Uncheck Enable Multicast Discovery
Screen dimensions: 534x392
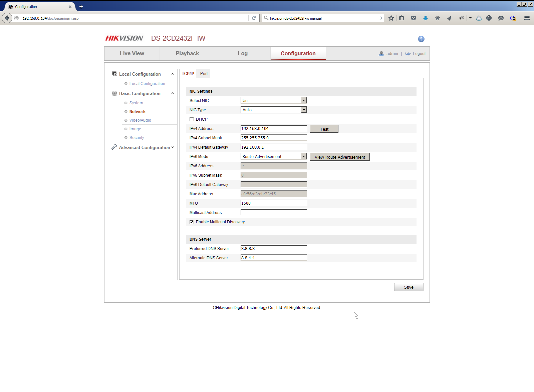click(x=192, y=222)
